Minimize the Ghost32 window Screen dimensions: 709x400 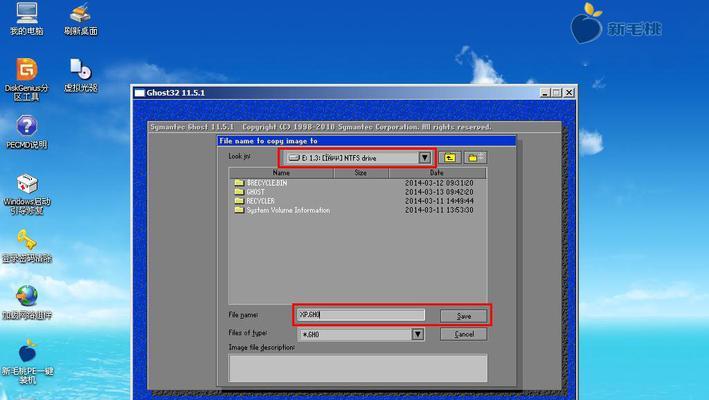pos(545,93)
